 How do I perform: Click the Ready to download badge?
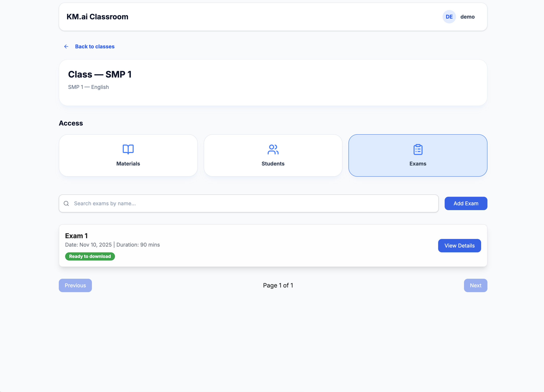click(x=90, y=256)
